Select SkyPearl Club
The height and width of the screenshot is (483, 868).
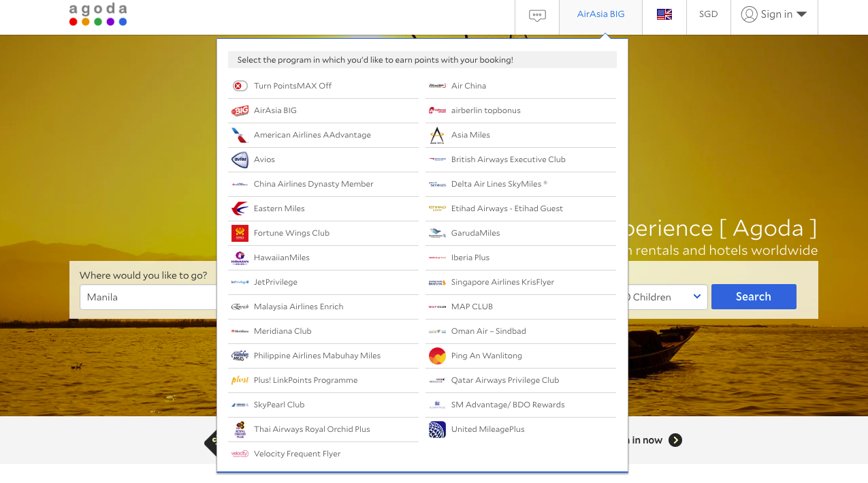coord(323,405)
